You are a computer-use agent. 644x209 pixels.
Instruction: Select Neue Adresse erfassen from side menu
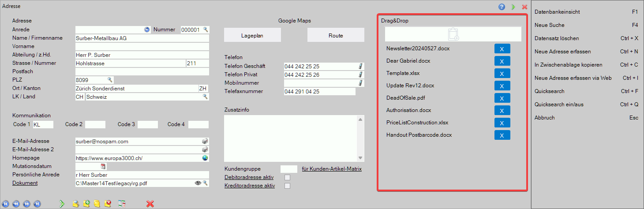point(562,52)
